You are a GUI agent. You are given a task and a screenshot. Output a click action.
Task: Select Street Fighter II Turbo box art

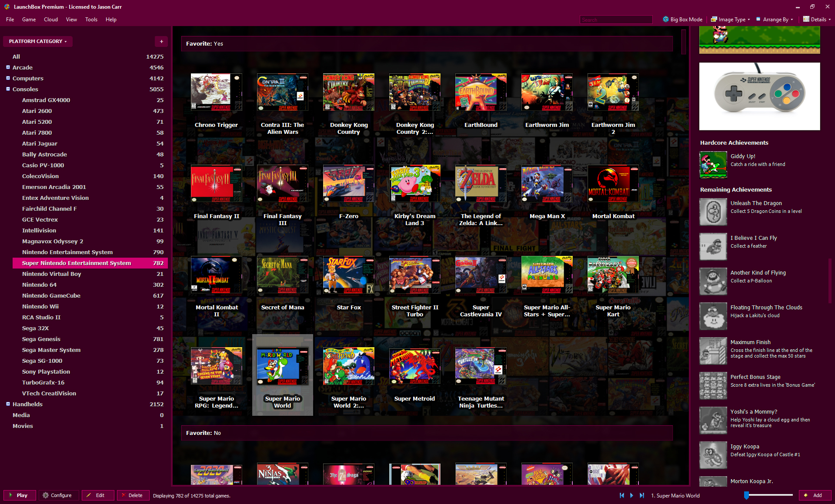[x=415, y=275]
